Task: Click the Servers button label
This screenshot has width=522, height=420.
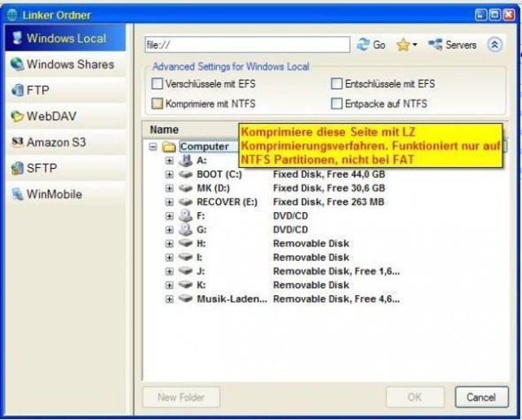Action: pyautogui.click(x=461, y=45)
